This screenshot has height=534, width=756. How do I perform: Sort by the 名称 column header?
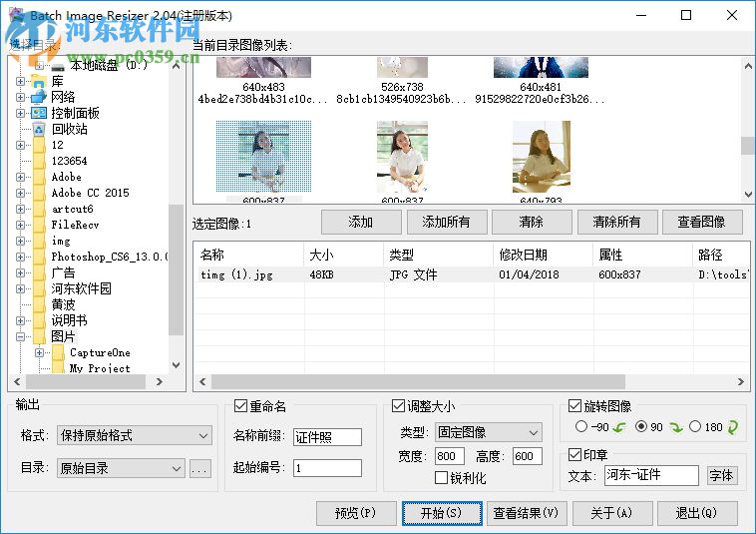pyautogui.click(x=248, y=255)
